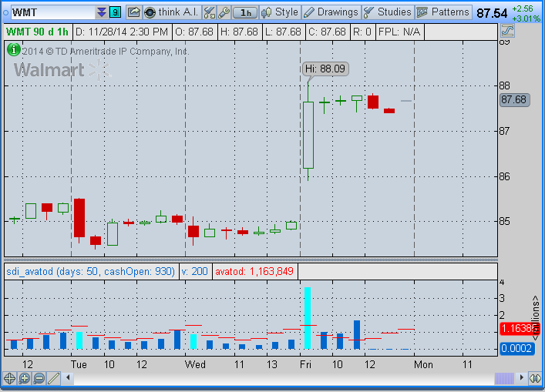
Task: Click the blue 0.0002 volume axis label
Action: pyautogui.click(x=516, y=348)
